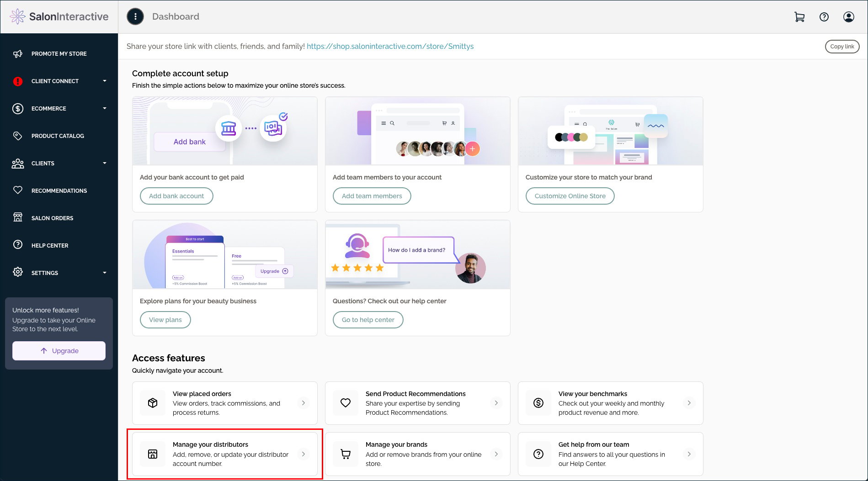Viewport: 868px width, 481px height.
Task: Click the cart icon on Manage your brands card
Action: coord(346,454)
